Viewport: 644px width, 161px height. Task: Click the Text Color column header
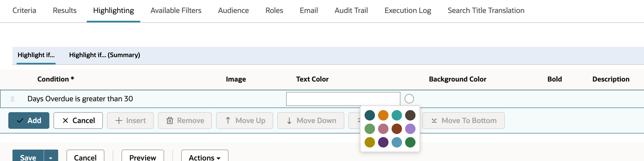coord(312,79)
